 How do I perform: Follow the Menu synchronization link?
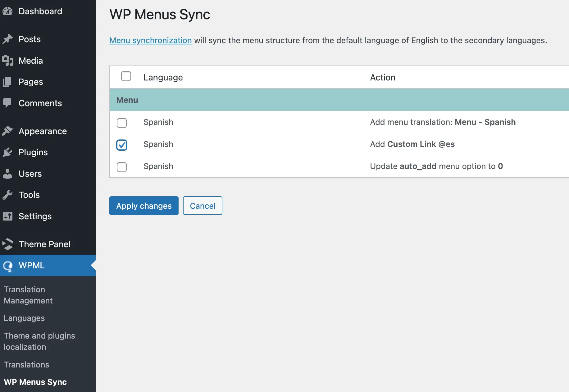pos(151,41)
